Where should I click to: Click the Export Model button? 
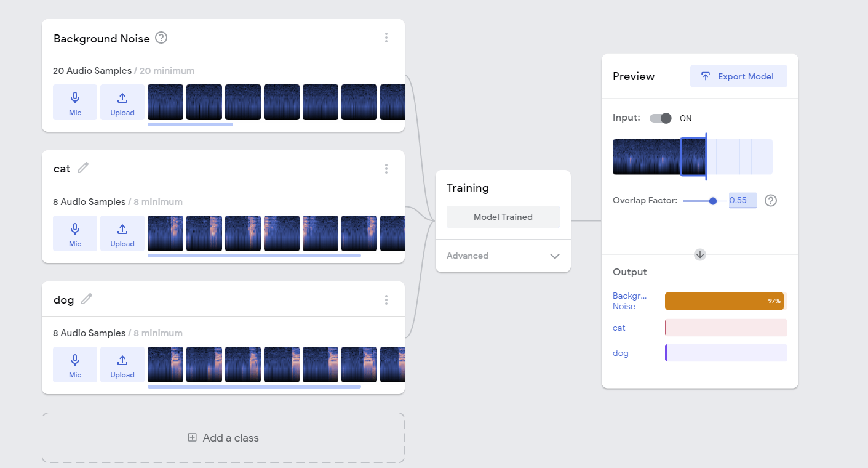tap(738, 76)
